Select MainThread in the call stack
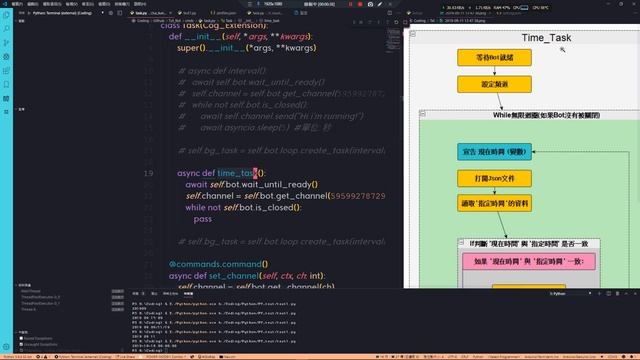Image resolution: width=640 pixels, height=360 pixels. (x=31, y=291)
